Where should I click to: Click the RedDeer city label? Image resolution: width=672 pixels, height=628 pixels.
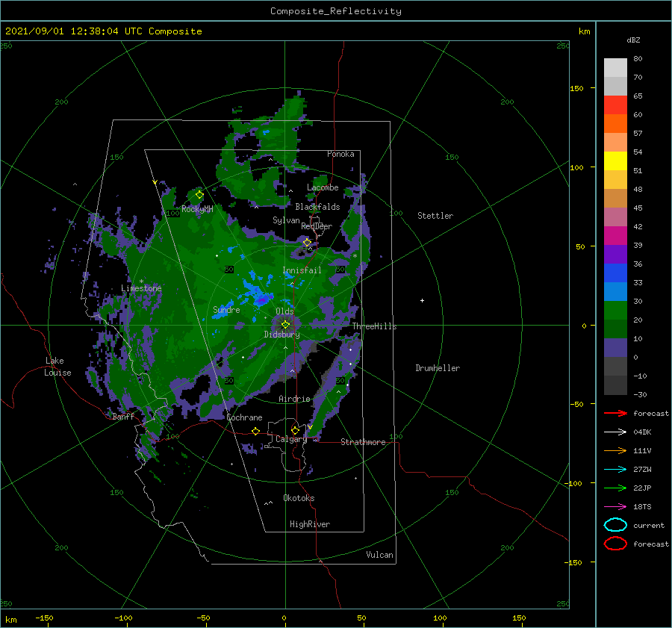pos(317,226)
